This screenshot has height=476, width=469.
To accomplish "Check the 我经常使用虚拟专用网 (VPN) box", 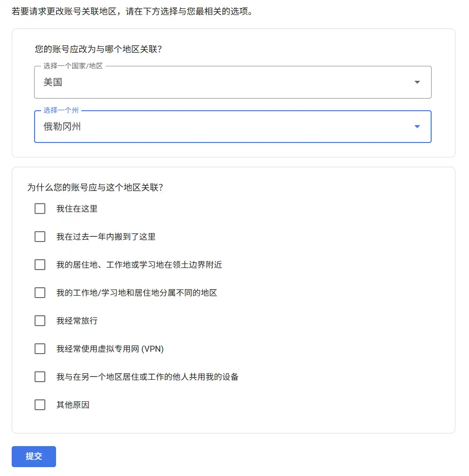I will tap(40, 349).
